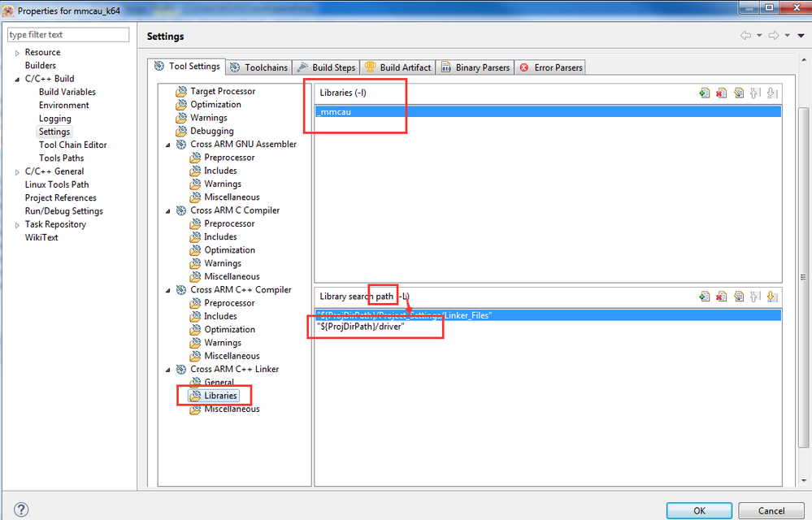Screen dimensions: 812x520
Task: Open the top-level Warnings tool settings
Action: coord(209,118)
